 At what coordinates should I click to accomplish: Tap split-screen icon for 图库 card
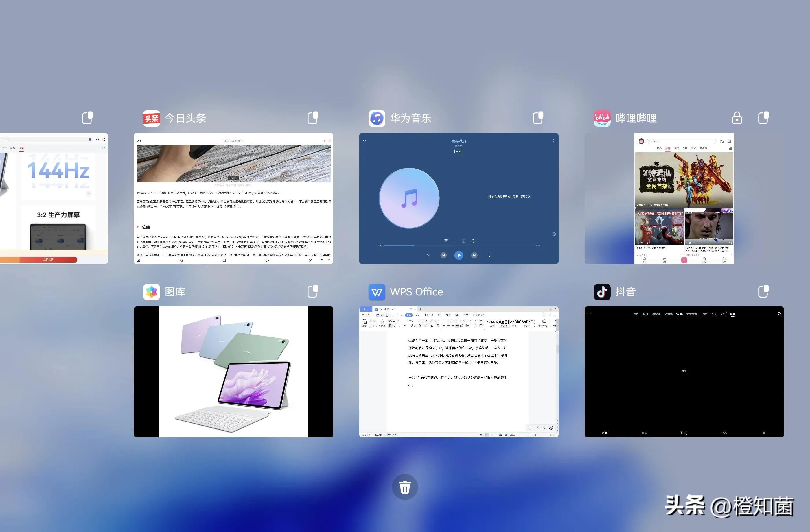point(312,291)
